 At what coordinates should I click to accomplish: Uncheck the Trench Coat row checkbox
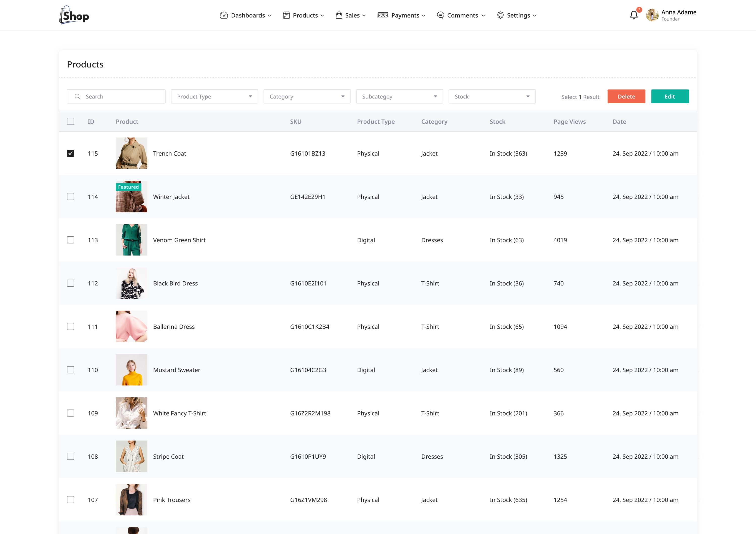71,153
